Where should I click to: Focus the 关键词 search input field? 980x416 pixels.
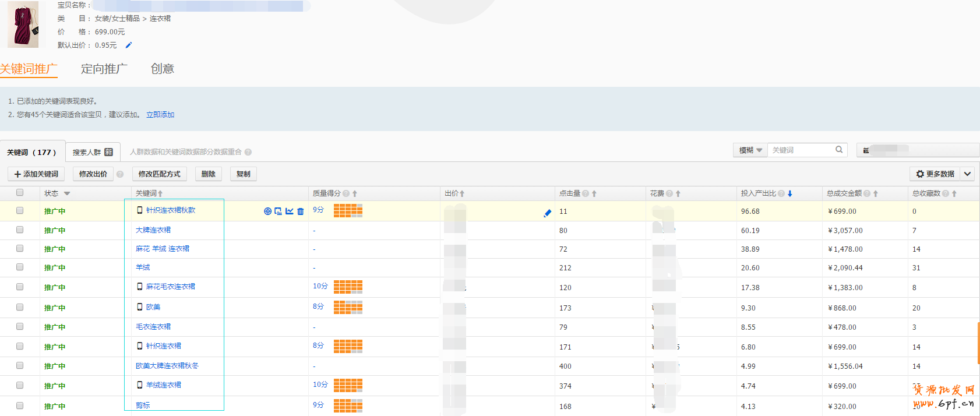(801, 150)
